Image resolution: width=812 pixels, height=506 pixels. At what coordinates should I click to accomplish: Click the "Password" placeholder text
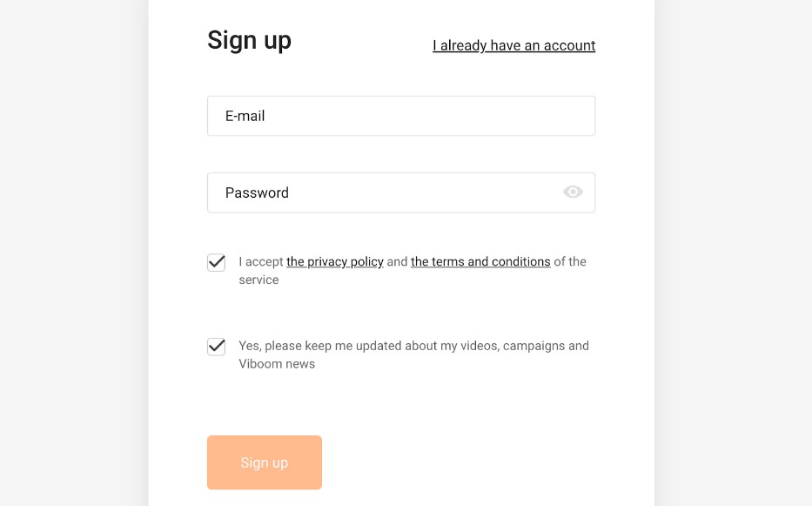click(x=257, y=192)
